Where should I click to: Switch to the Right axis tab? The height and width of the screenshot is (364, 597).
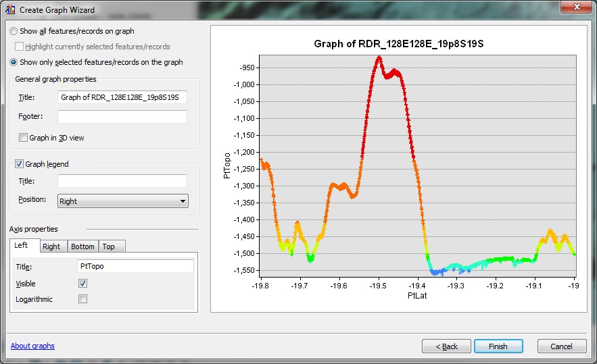click(51, 246)
